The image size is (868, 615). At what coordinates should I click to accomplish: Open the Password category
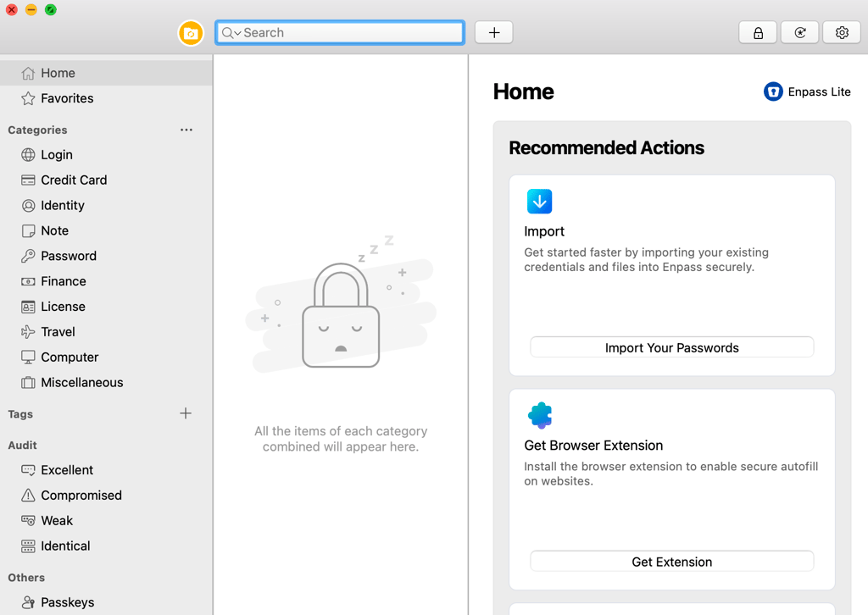tap(106, 256)
